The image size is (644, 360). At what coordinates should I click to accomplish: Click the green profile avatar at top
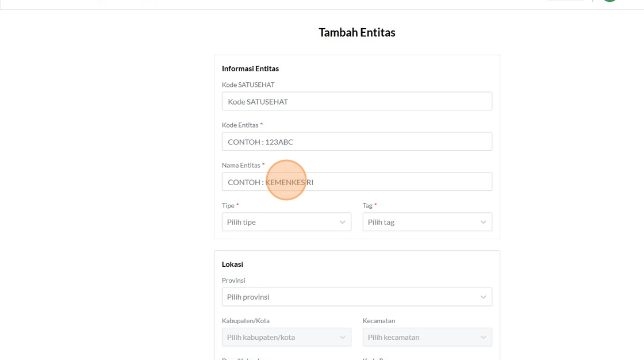tap(609, 1)
